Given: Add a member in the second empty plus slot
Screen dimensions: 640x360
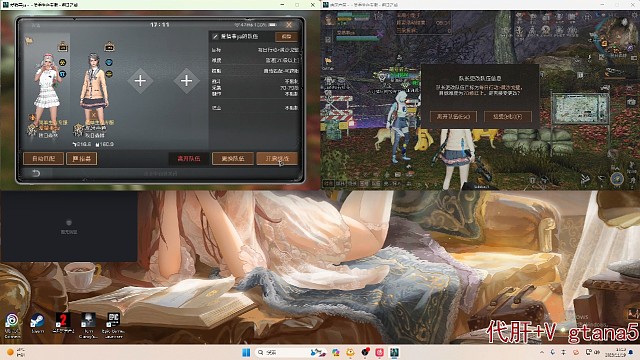Looking at the screenshot, I should pos(187,80).
